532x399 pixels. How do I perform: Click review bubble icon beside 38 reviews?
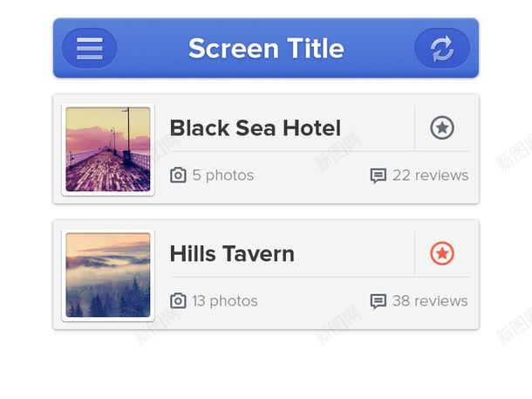click(x=378, y=301)
